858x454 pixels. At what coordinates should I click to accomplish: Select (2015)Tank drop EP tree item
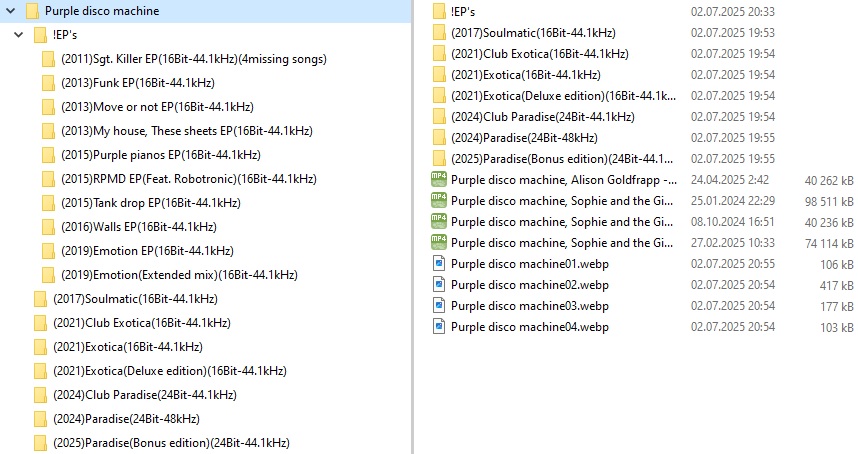[x=150, y=203]
